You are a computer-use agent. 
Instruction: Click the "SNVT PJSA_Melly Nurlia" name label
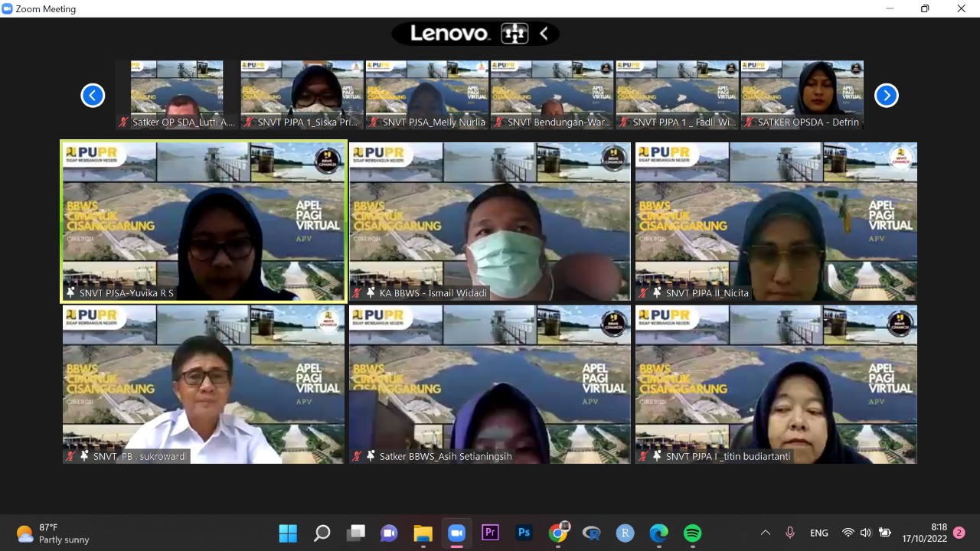(x=434, y=122)
